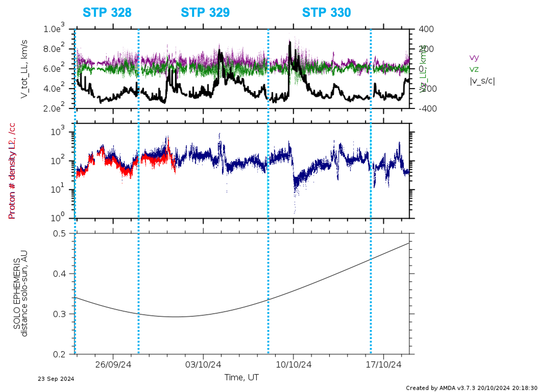Click the STP 328 label

(107, 12)
